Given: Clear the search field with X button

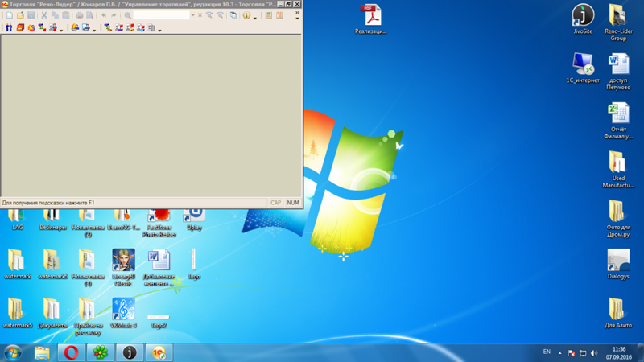Looking at the screenshot, I should [x=200, y=15].
